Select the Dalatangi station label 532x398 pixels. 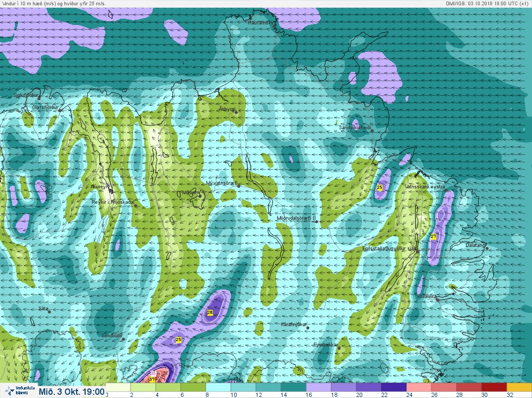point(476,245)
